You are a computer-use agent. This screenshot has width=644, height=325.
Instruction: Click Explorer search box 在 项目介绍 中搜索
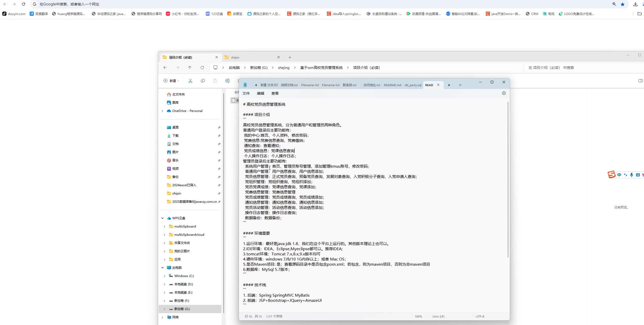583,68
